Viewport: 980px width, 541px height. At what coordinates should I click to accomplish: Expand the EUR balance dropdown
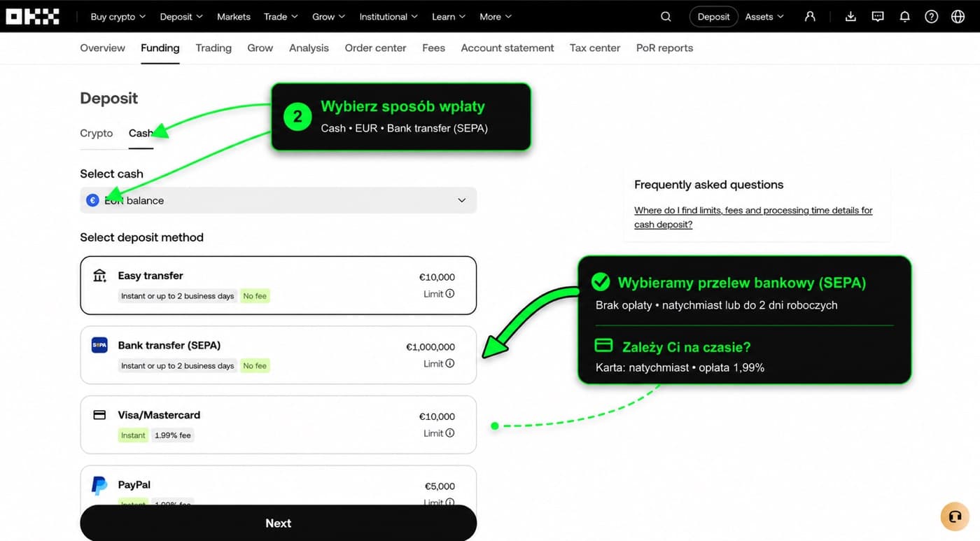click(x=279, y=200)
